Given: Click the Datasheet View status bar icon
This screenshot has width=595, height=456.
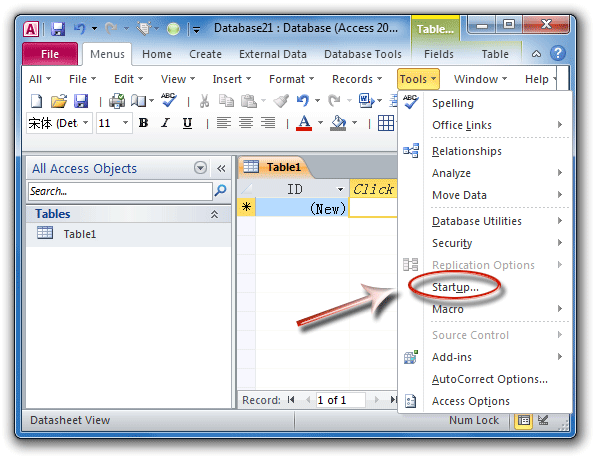Looking at the screenshot, I should click(x=524, y=420).
